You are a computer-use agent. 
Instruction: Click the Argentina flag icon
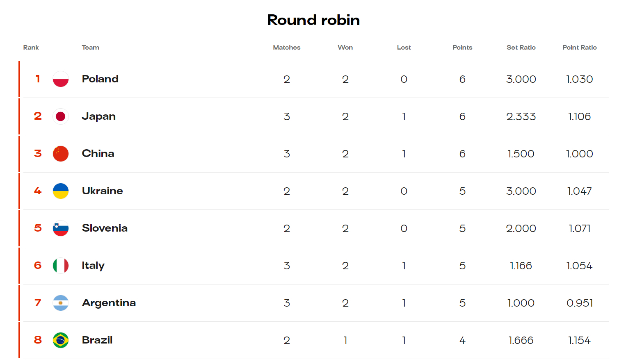tap(61, 303)
